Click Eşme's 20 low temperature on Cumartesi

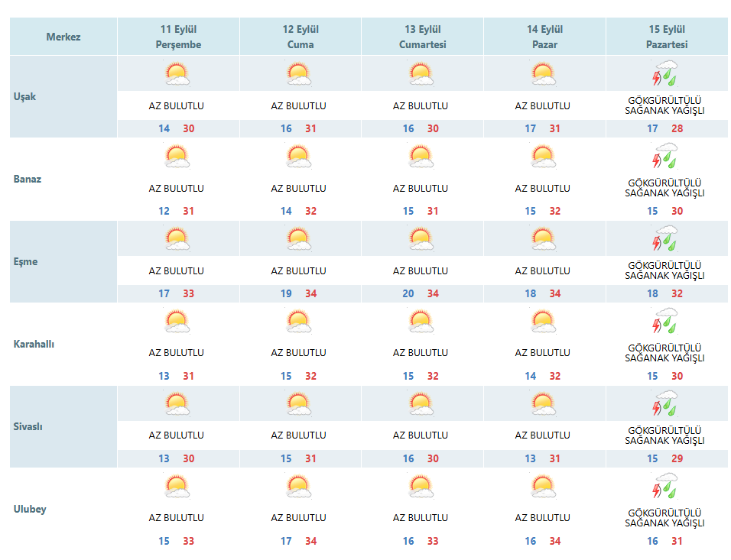[408, 294]
